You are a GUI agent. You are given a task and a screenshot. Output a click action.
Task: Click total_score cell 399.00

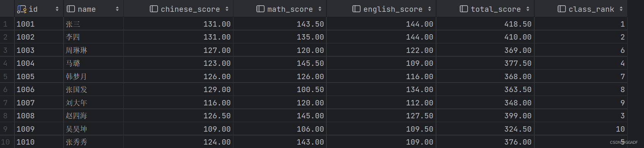pos(485,116)
